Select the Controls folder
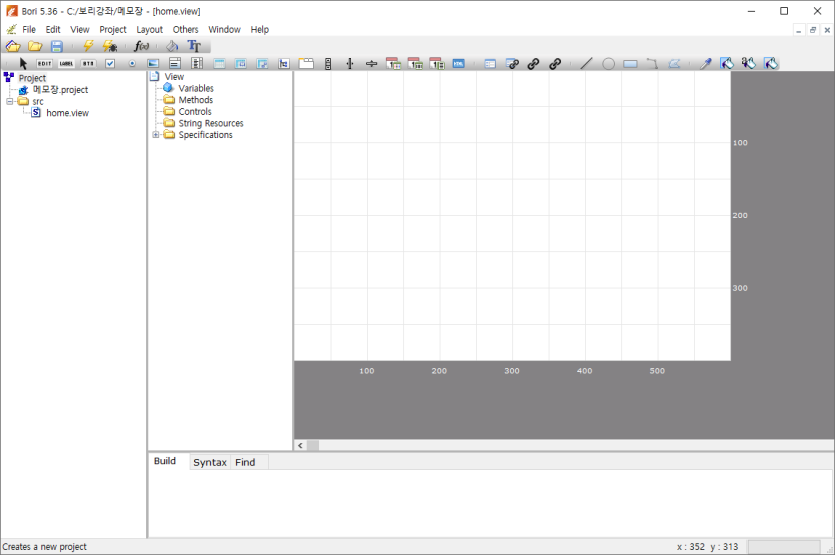The height and width of the screenshot is (555, 835). [x=195, y=112]
